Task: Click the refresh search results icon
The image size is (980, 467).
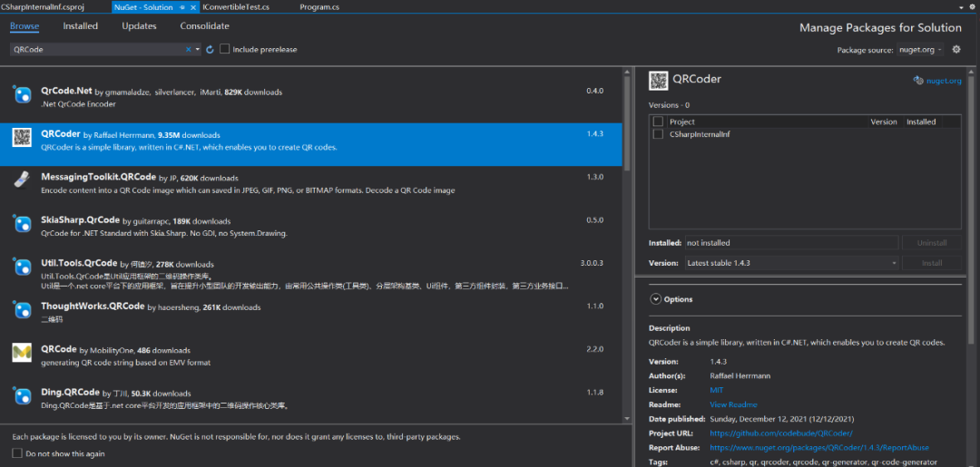Action: click(210, 49)
